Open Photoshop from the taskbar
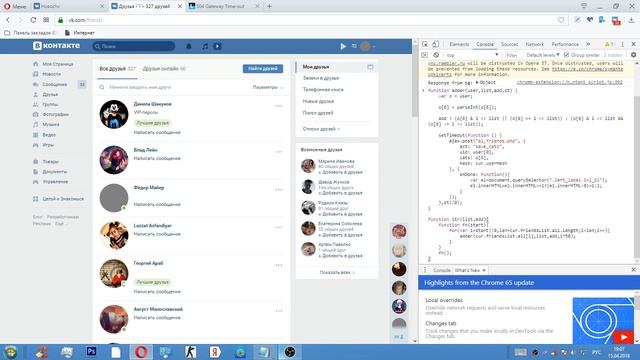This screenshot has width=640, height=360. (x=91, y=351)
